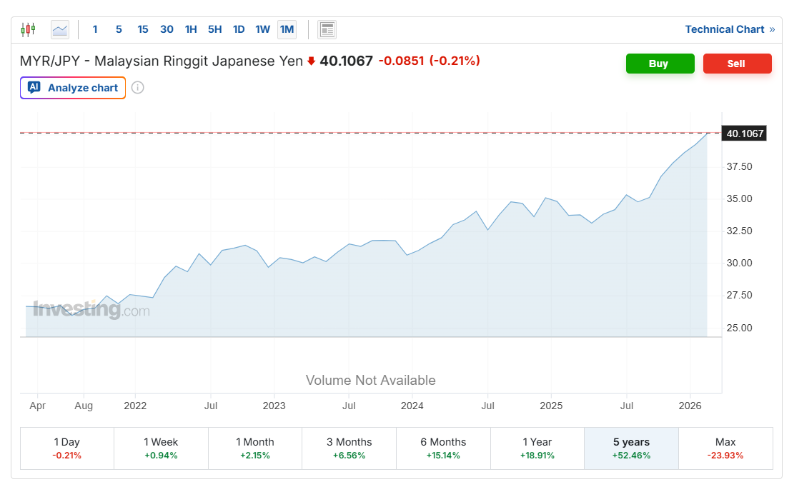Set chart interval to 1W
792x487 pixels.
pos(262,29)
